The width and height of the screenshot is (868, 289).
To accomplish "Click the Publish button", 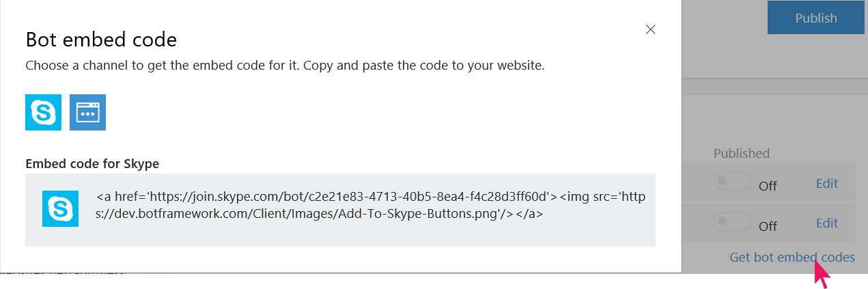I will click(x=815, y=18).
